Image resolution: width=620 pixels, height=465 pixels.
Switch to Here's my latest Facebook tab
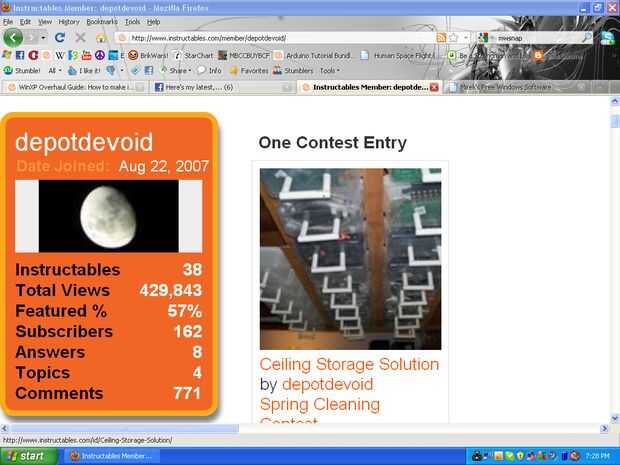(223, 87)
